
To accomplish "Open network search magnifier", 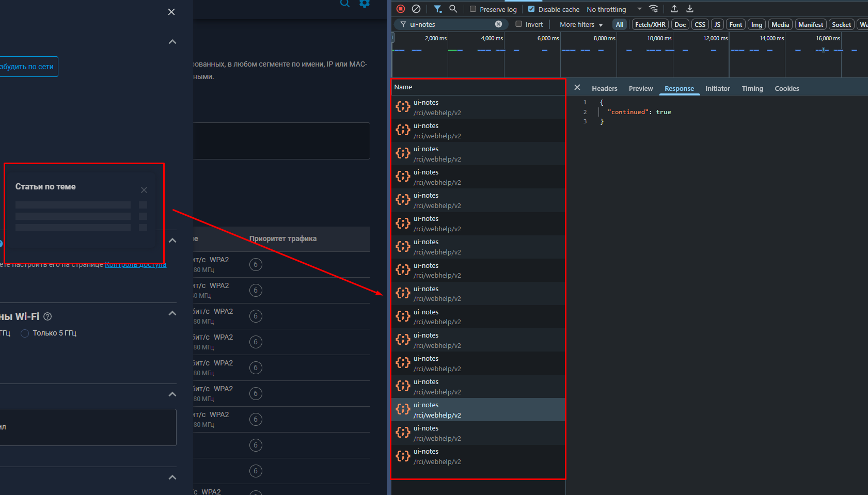I will pos(453,9).
